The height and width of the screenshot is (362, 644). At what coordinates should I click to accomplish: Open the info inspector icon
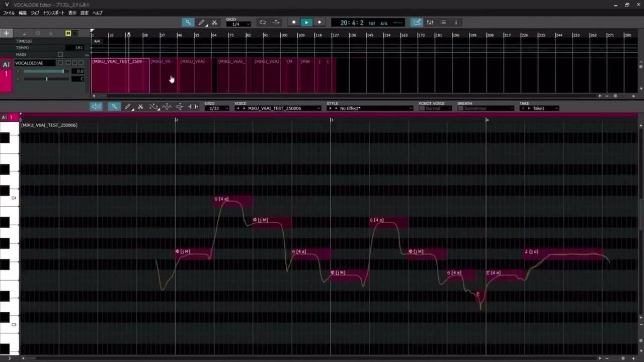coord(456,22)
